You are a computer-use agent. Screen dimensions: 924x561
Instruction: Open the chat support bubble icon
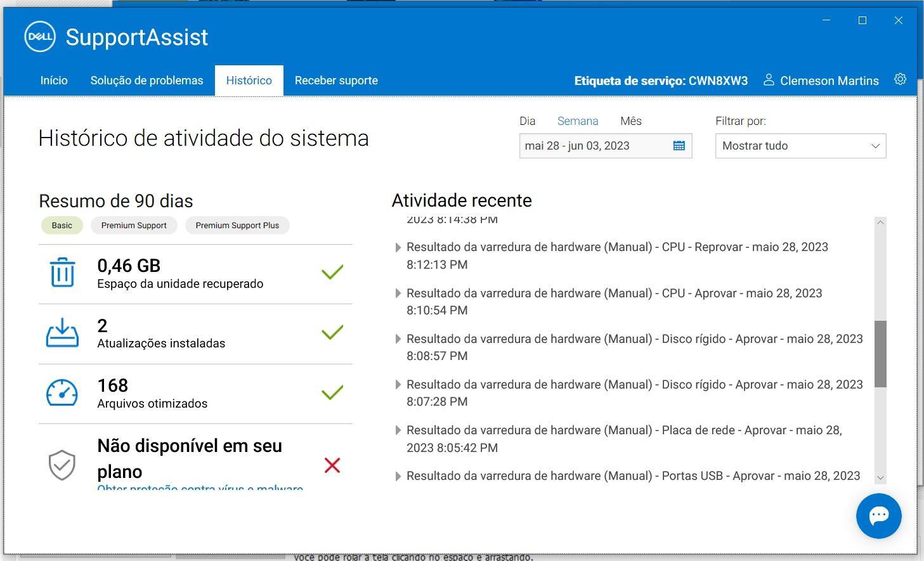pyautogui.click(x=879, y=516)
